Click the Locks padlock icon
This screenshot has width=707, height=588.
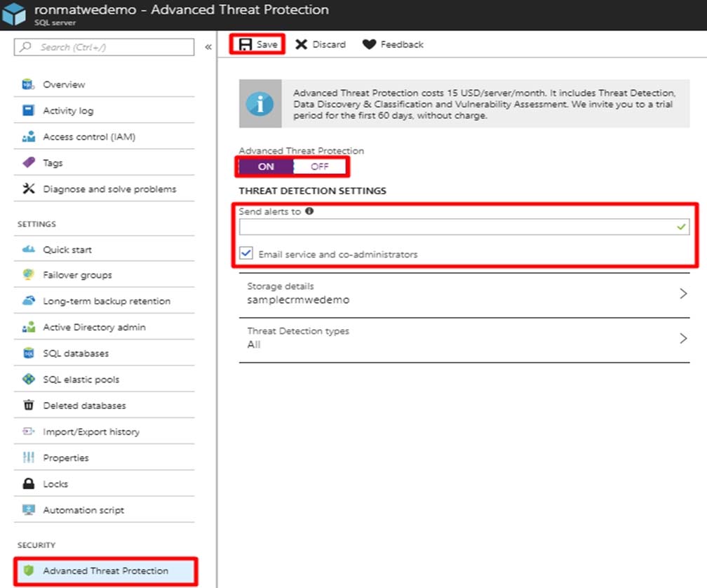pos(28,483)
